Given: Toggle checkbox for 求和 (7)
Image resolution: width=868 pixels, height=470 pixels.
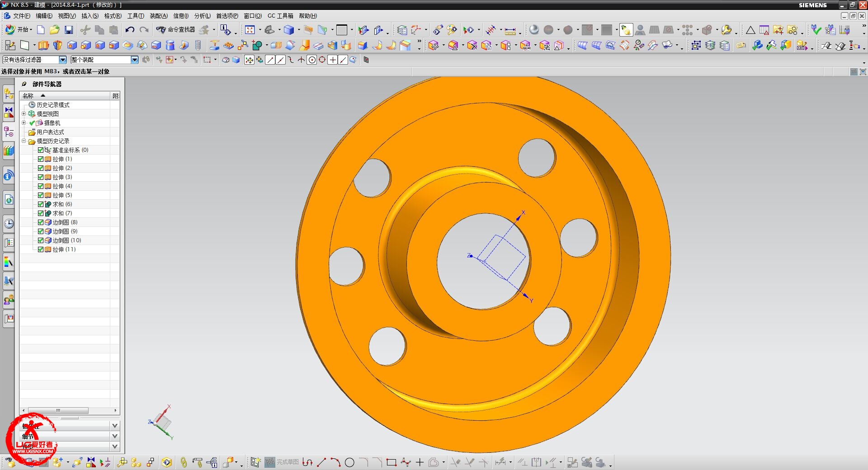Looking at the screenshot, I should coord(41,213).
